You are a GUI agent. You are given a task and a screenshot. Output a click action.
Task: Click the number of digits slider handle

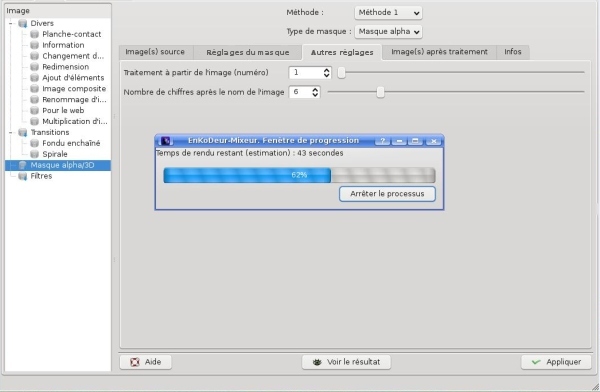(380, 92)
